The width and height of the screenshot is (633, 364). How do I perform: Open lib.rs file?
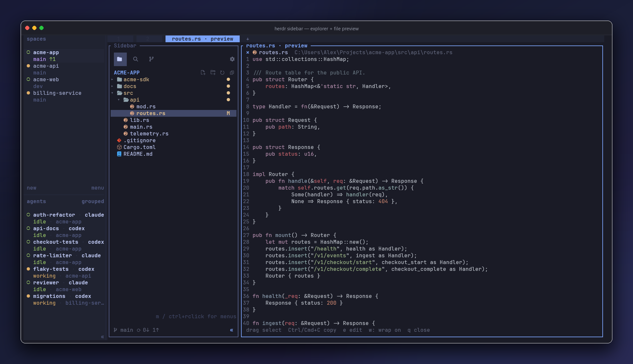pyautogui.click(x=139, y=120)
